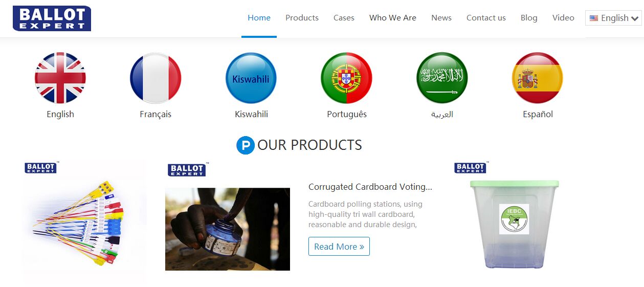Image resolution: width=644 pixels, height=287 pixels.
Task: View the security seals product thumbnail
Action: click(84, 223)
